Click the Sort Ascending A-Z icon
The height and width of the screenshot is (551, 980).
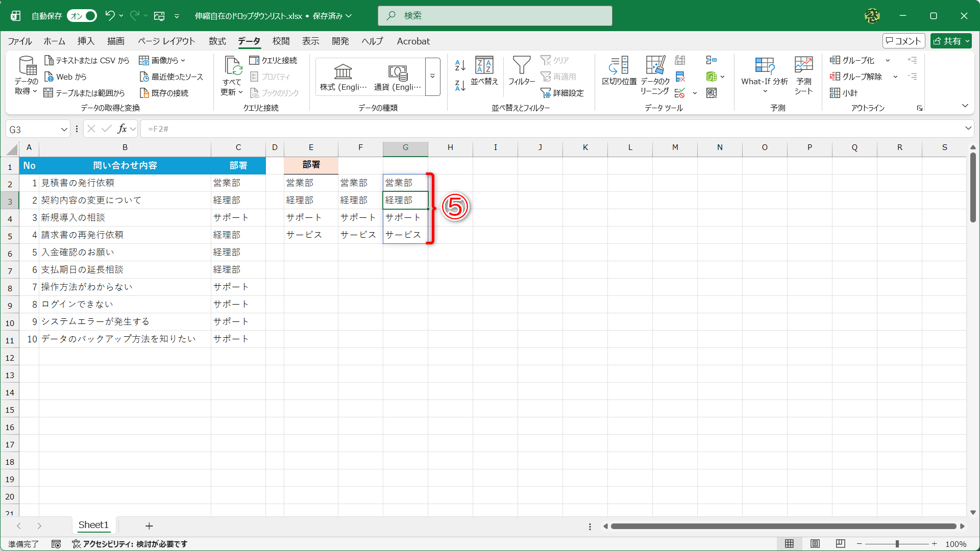pyautogui.click(x=460, y=65)
